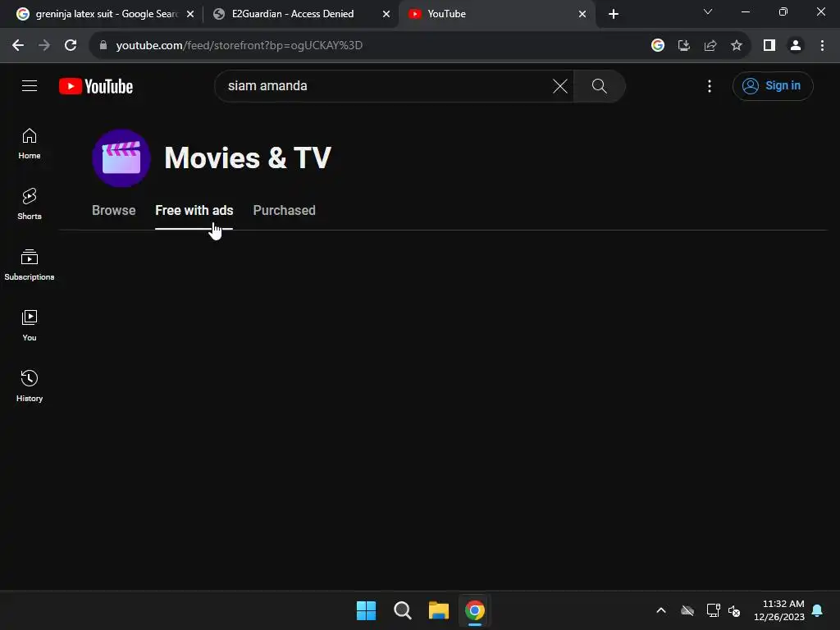Click the address bar URL
Screen dimensions: 840x630
[x=239, y=46]
